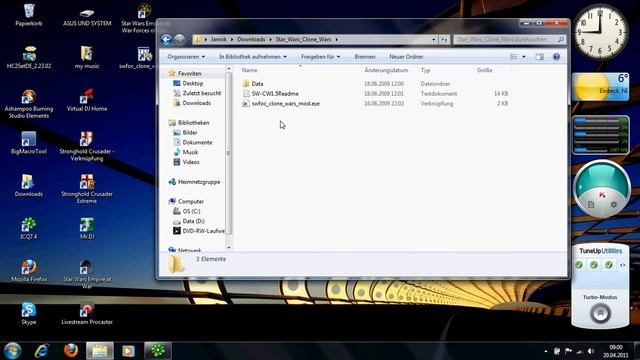Select the Downloads desktop folder icon

29,185
